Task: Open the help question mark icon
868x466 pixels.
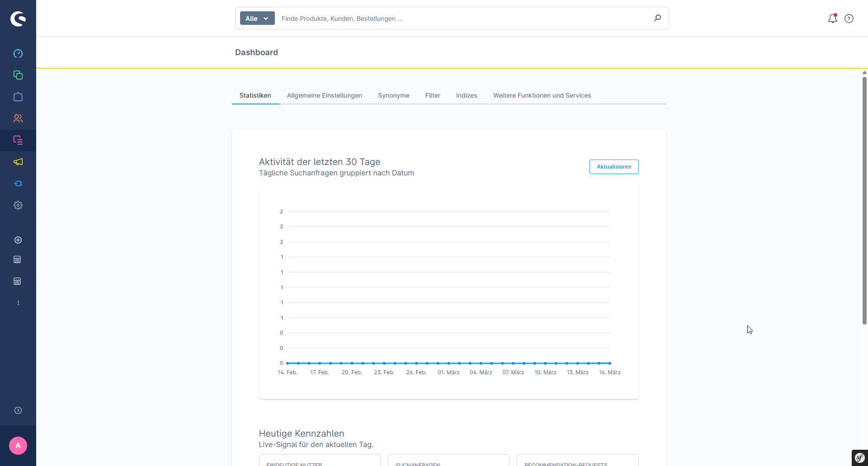Action: pyautogui.click(x=849, y=19)
